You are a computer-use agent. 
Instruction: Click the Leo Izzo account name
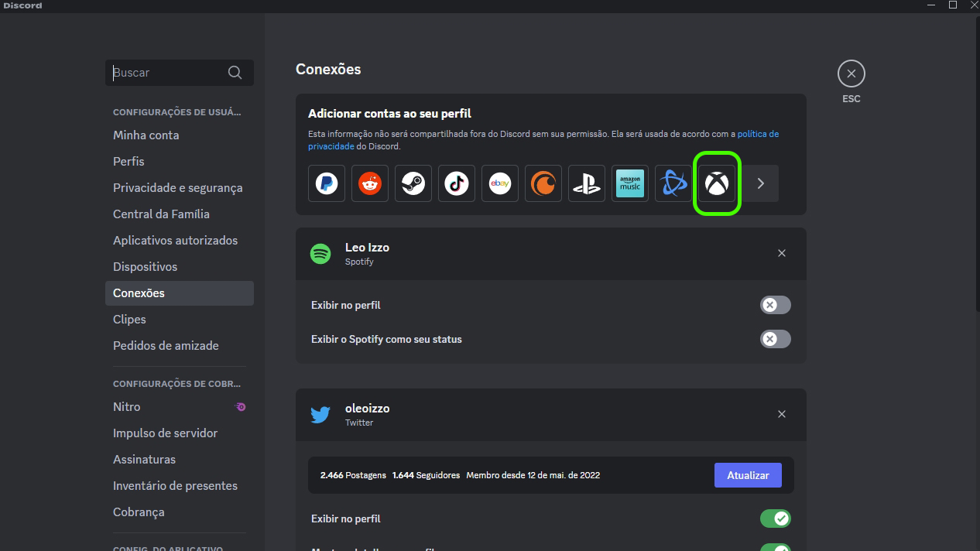pos(367,248)
